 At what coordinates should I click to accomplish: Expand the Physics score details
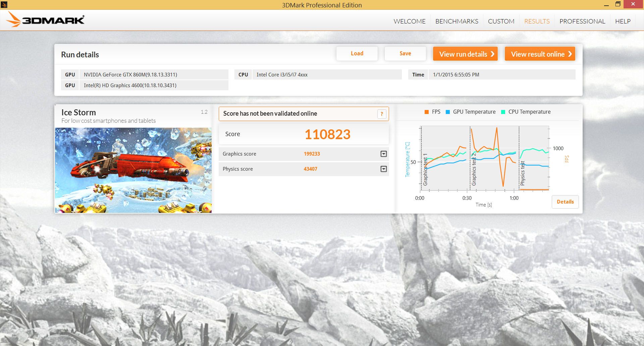(384, 169)
